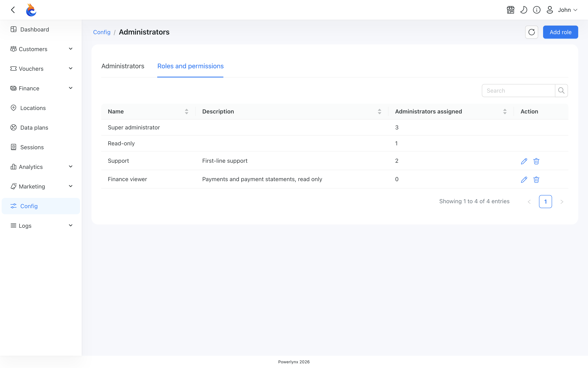Switch to the Administrators tab
The height and width of the screenshot is (368, 588).
coord(123,66)
